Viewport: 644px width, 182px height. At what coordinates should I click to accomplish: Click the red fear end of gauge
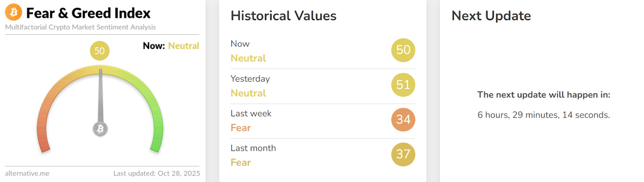[x=43, y=143]
